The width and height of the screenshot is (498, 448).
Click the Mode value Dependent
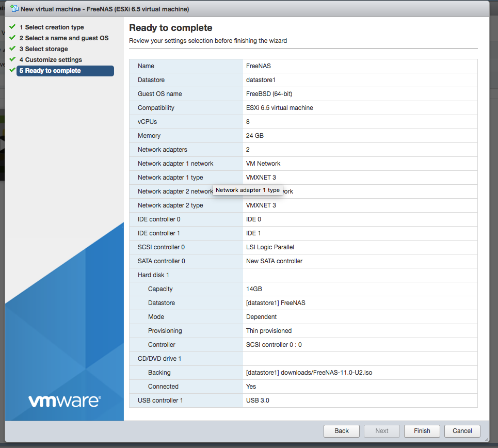pyautogui.click(x=261, y=317)
